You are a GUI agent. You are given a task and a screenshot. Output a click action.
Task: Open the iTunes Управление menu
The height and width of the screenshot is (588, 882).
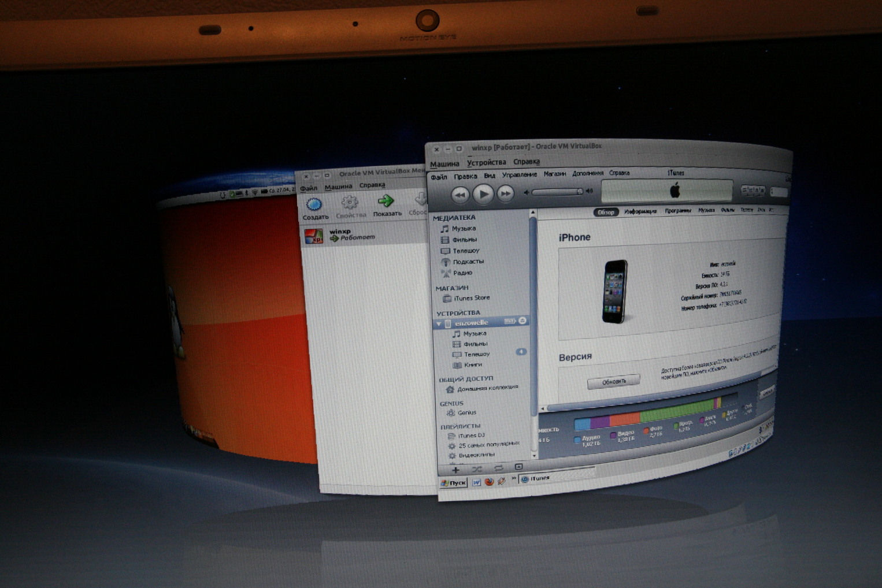[519, 175]
